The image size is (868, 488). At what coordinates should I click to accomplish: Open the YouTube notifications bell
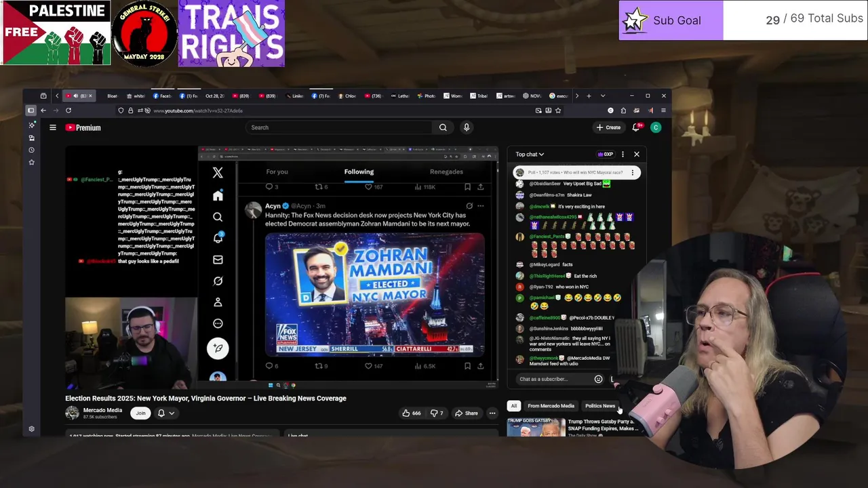pos(636,127)
